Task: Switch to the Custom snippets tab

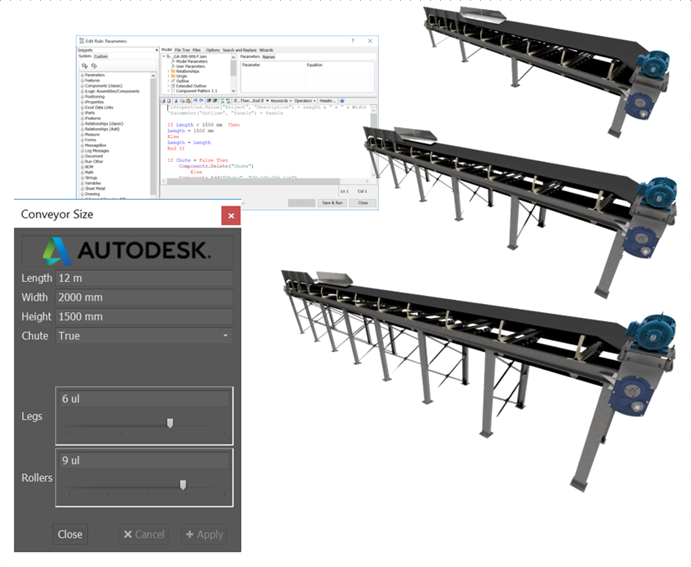Action: click(x=100, y=56)
